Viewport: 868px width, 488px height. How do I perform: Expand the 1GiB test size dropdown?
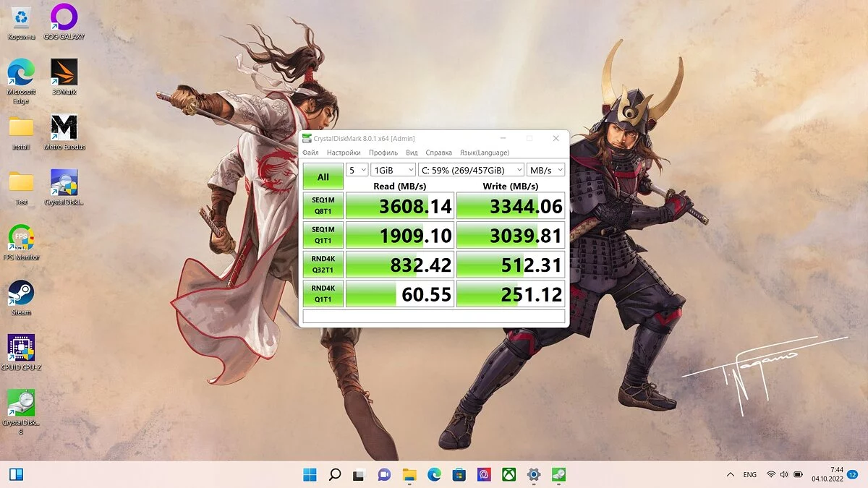pos(393,170)
